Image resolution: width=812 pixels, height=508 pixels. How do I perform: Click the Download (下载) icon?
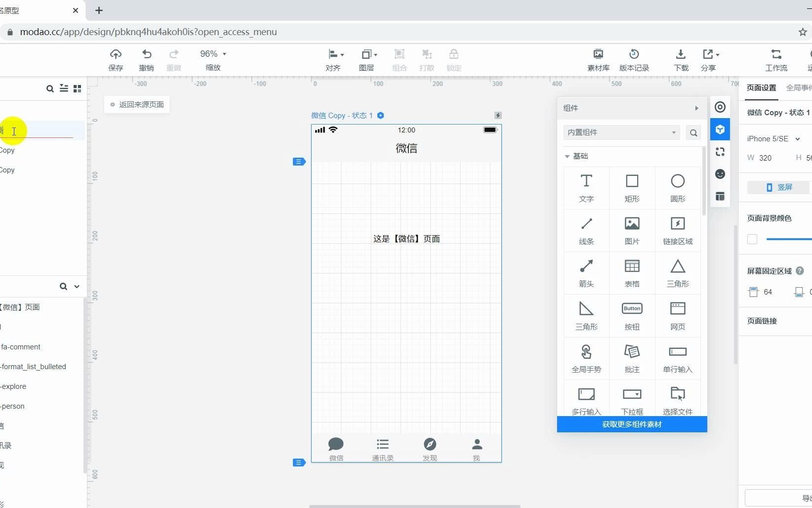[681, 54]
